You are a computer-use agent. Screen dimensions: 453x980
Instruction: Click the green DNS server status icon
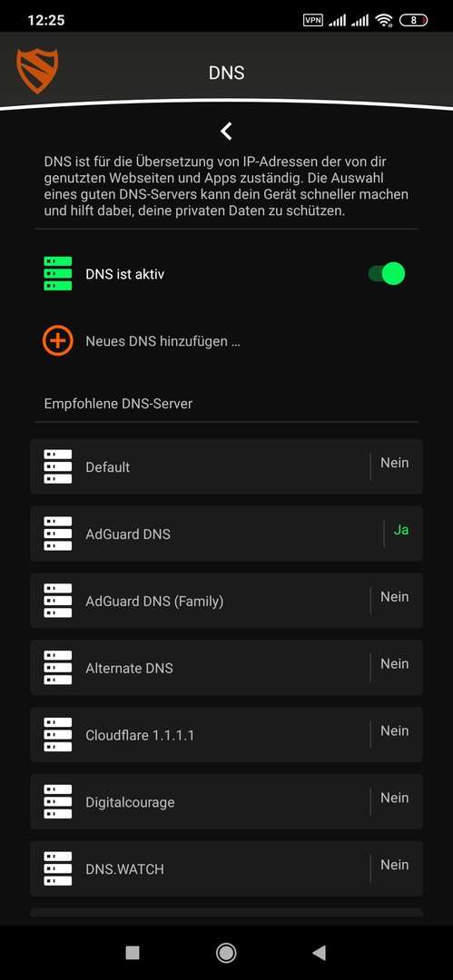pyautogui.click(x=57, y=273)
